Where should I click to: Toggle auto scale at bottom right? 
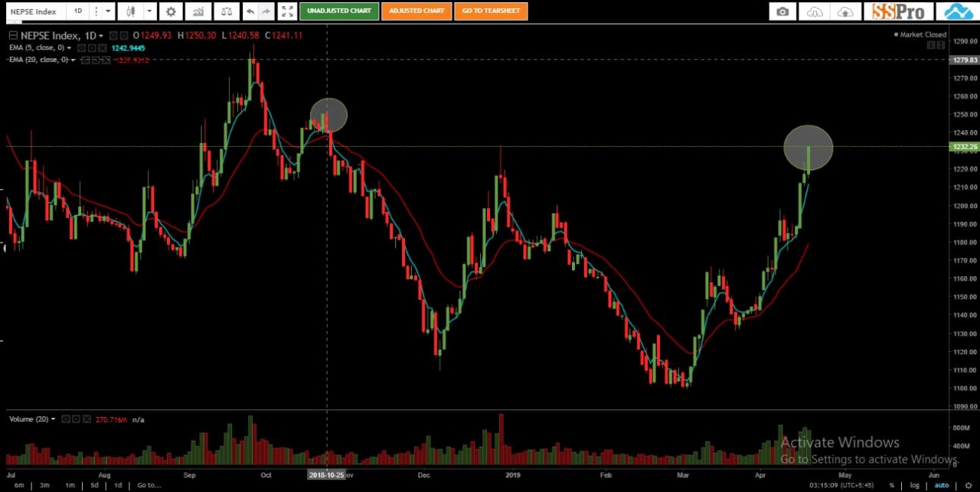coord(942,485)
